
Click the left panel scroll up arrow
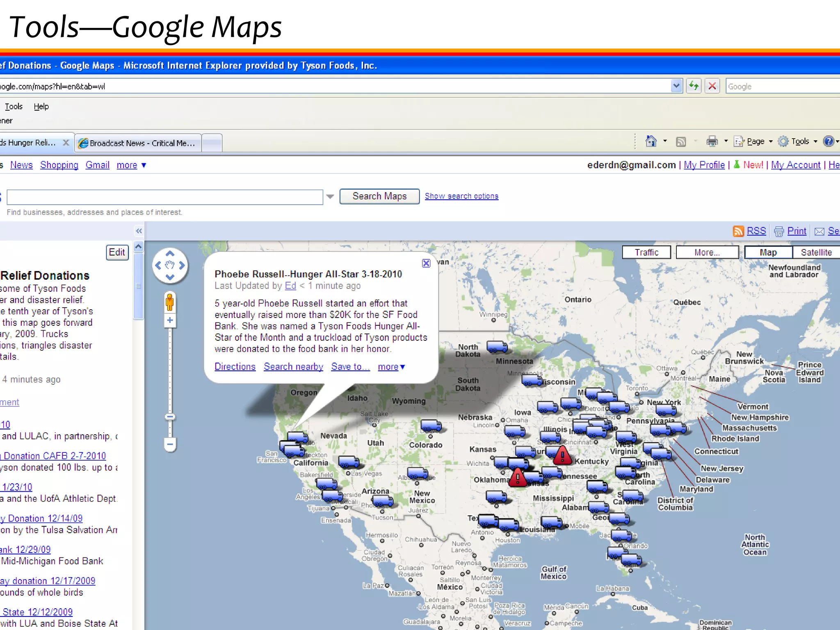[139, 247]
